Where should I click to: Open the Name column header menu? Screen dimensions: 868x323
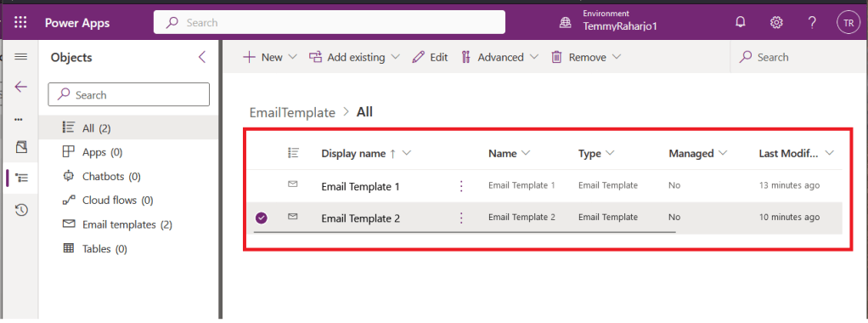pyautogui.click(x=510, y=154)
